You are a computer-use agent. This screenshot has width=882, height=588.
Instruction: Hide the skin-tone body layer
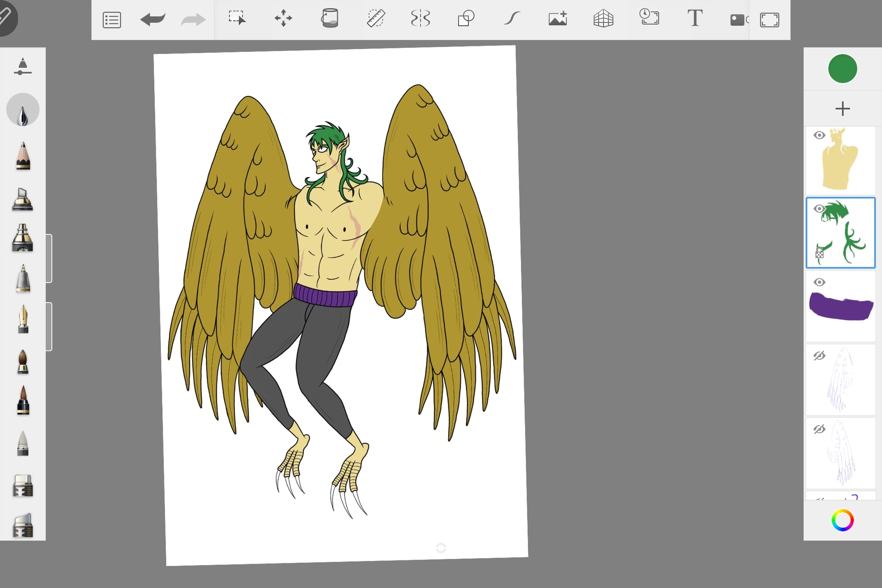coord(819,135)
